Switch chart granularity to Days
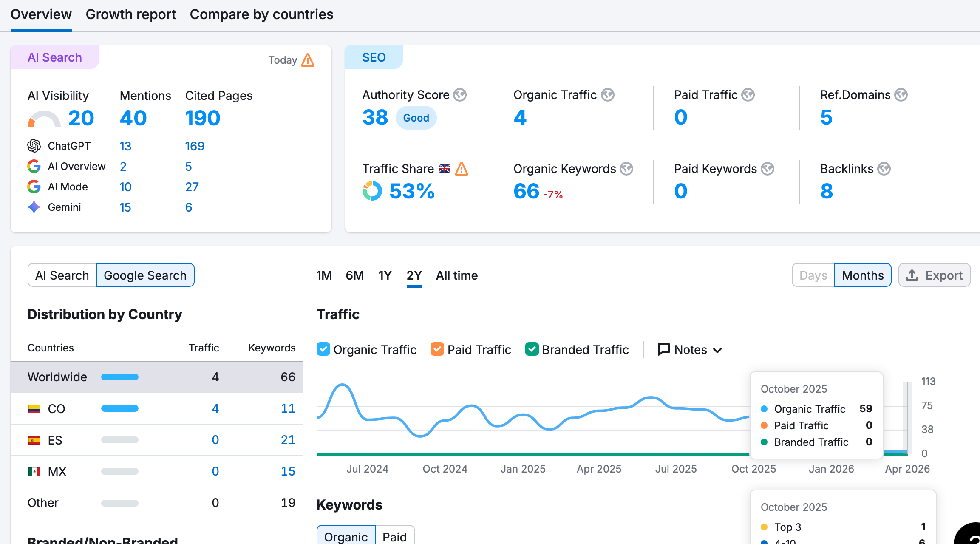The image size is (980, 544). coord(813,275)
